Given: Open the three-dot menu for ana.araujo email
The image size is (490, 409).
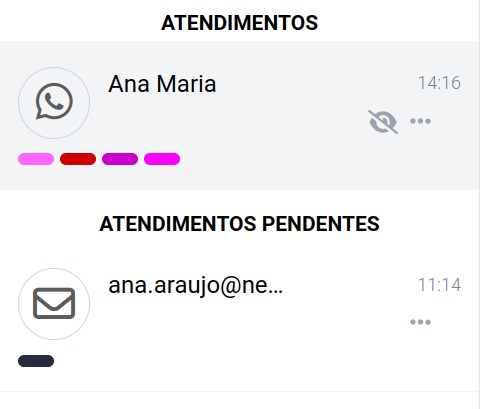Looking at the screenshot, I should 420,322.
